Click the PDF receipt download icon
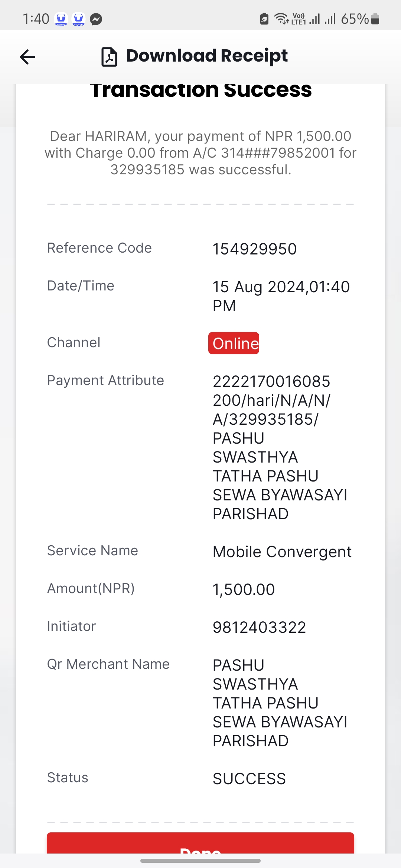Viewport: 401px width, 868px height. click(109, 57)
